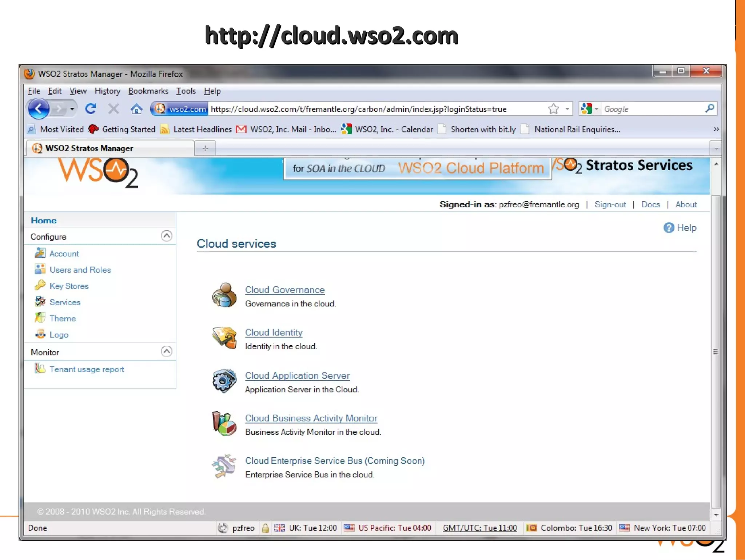The height and width of the screenshot is (560, 745).
Task: Click the Cloud Governance service icon
Action: [224, 295]
